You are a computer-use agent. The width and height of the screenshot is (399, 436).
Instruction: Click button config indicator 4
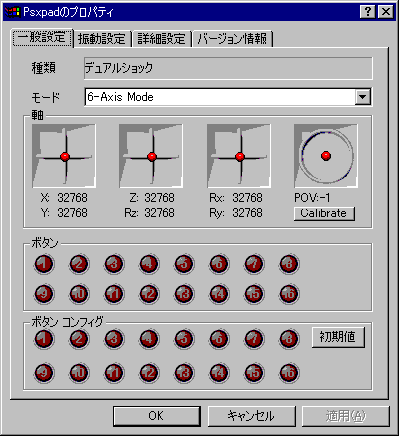point(149,339)
